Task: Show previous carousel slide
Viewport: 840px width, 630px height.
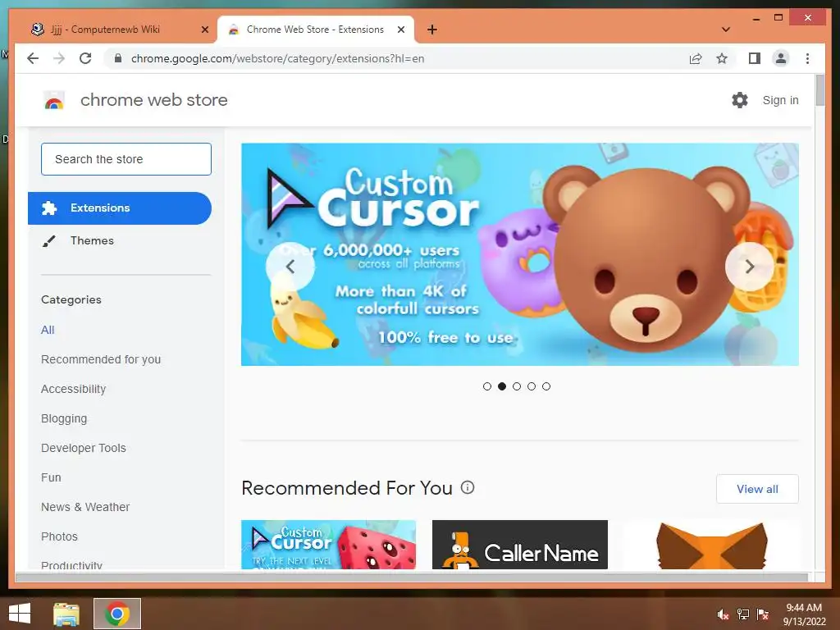Action: point(290,267)
